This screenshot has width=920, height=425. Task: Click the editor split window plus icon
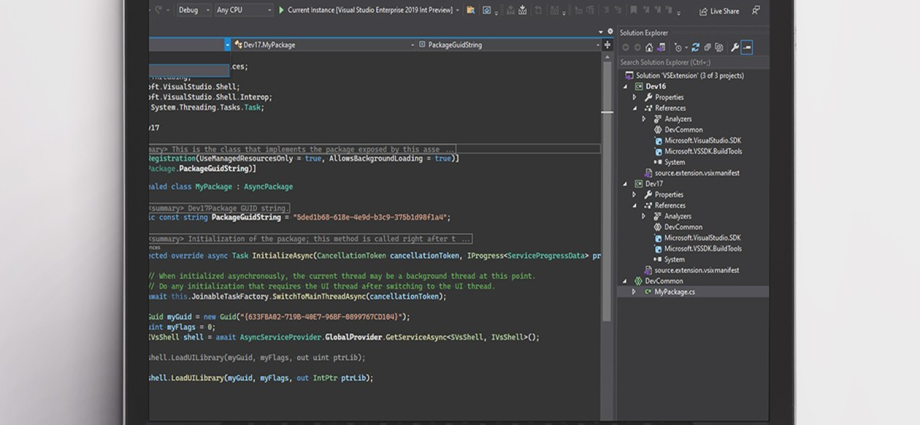607,45
